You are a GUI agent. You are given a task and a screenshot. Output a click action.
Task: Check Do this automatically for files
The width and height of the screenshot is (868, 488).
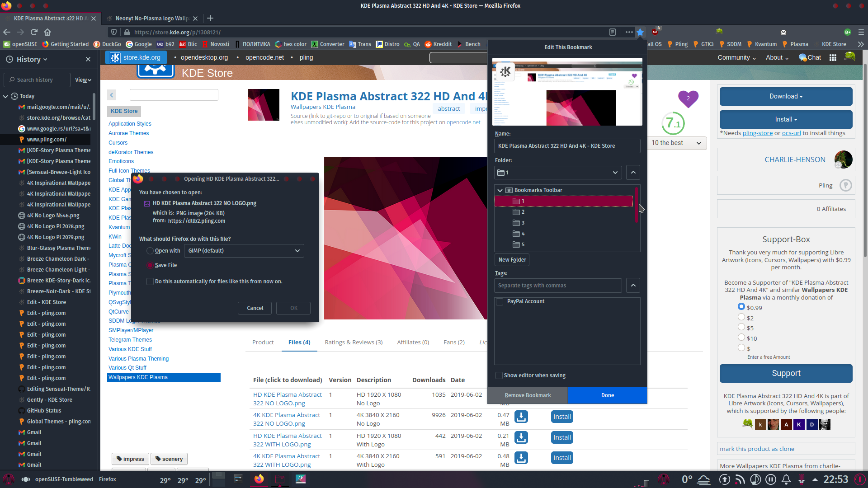pyautogui.click(x=150, y=282)
